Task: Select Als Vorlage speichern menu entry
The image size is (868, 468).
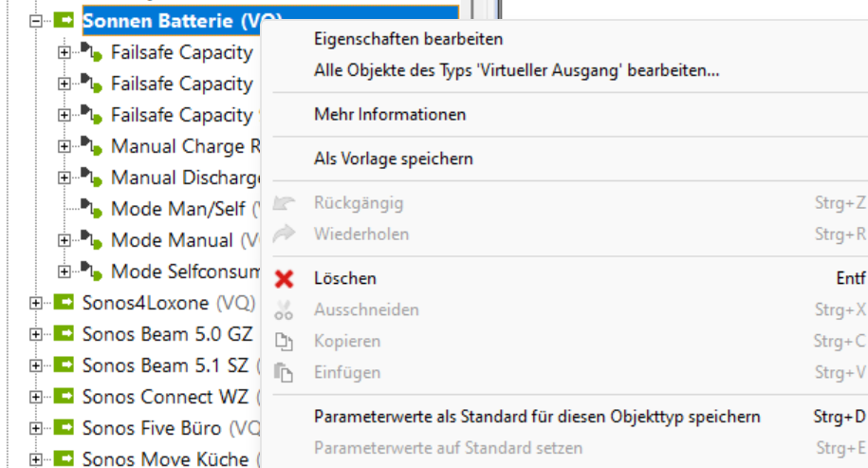Action: tap(393, 159)
